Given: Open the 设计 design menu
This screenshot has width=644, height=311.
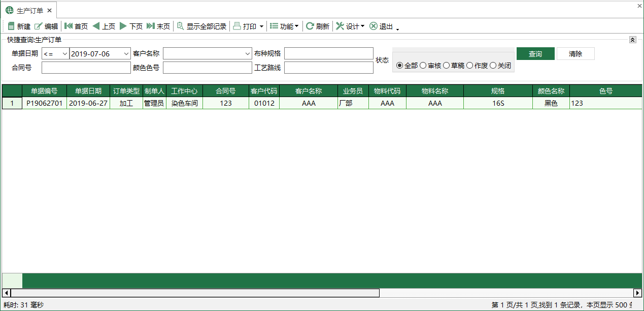Looking at the screenshot, I should click(x=350, y=26).
